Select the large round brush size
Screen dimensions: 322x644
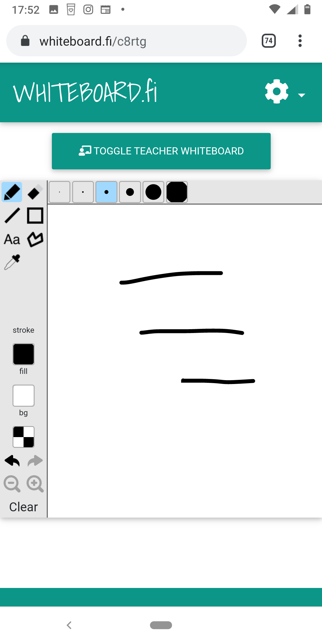(x=153, y=192)
